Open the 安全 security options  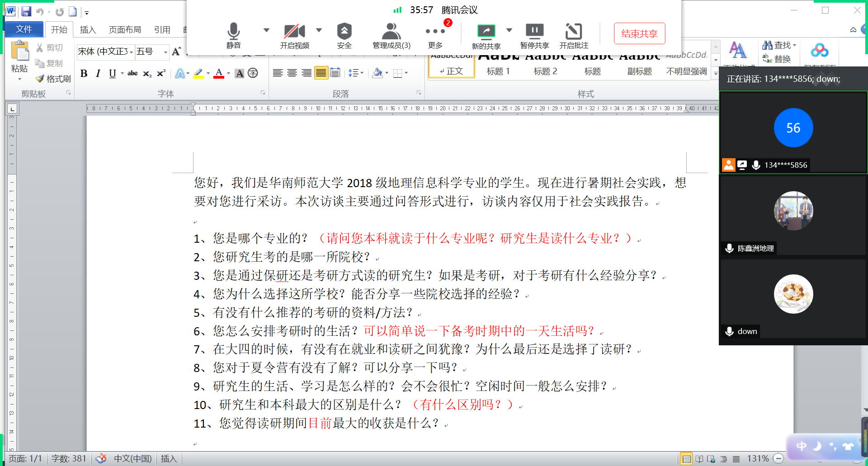pos(344,35)
